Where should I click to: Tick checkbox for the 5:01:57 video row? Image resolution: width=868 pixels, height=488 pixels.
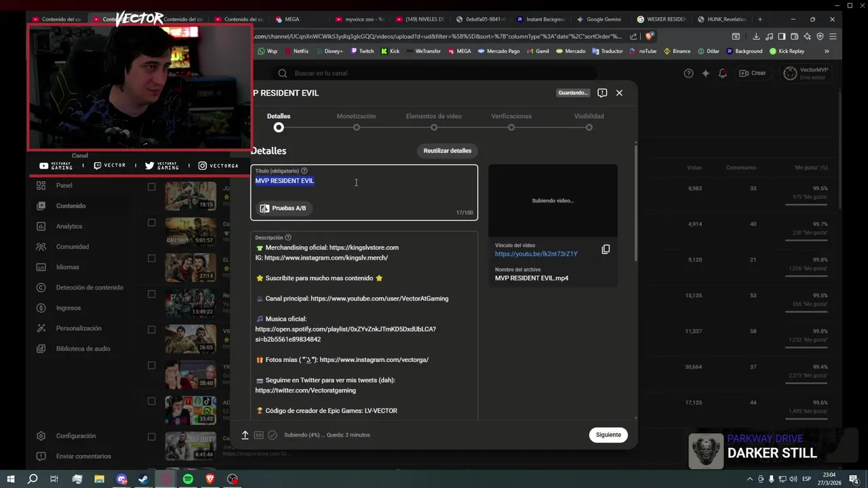tap(152, 222)
